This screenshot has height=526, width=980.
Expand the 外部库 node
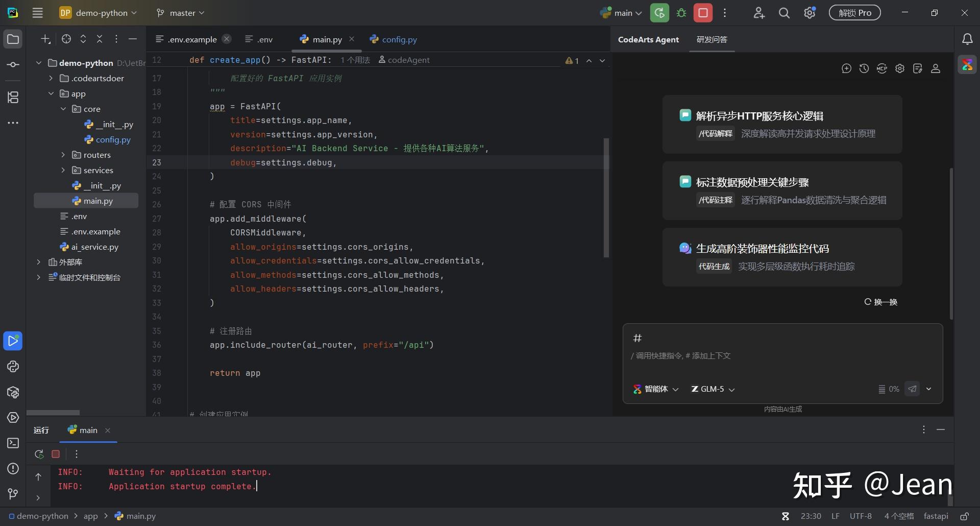click(x=38, y=262)
